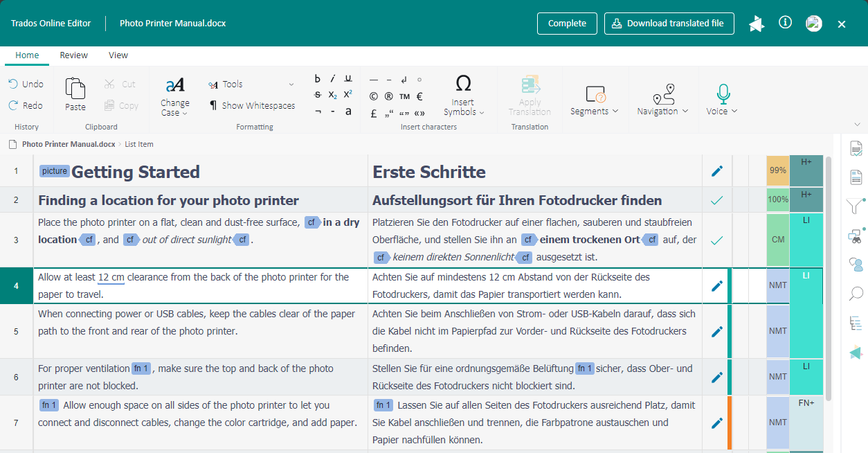Click the pencil status icon for segment 5
This screenshot has height=453, width=868.
pyautogui.click(x=717, y=331)
